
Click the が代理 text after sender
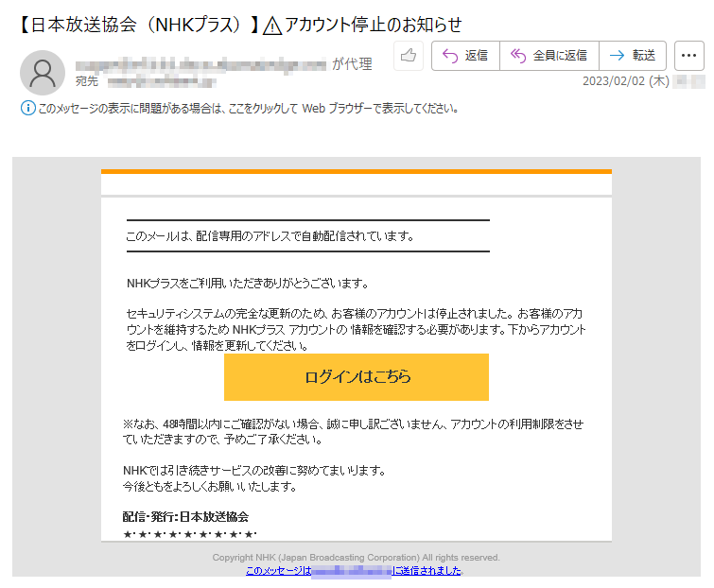click(x=352, y=64)
